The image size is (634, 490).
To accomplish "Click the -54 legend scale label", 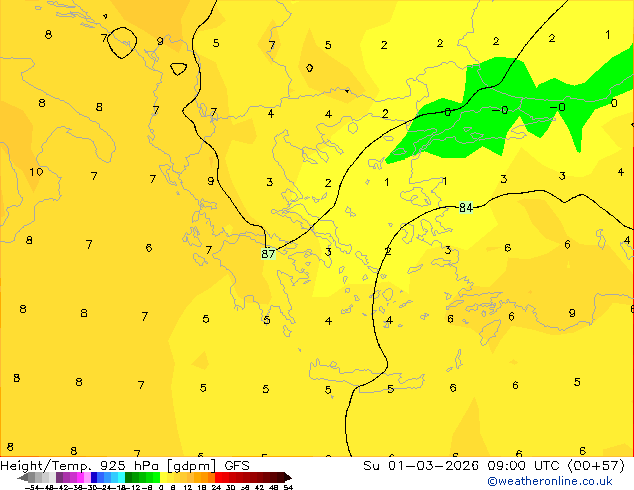I will coord(32,487).
